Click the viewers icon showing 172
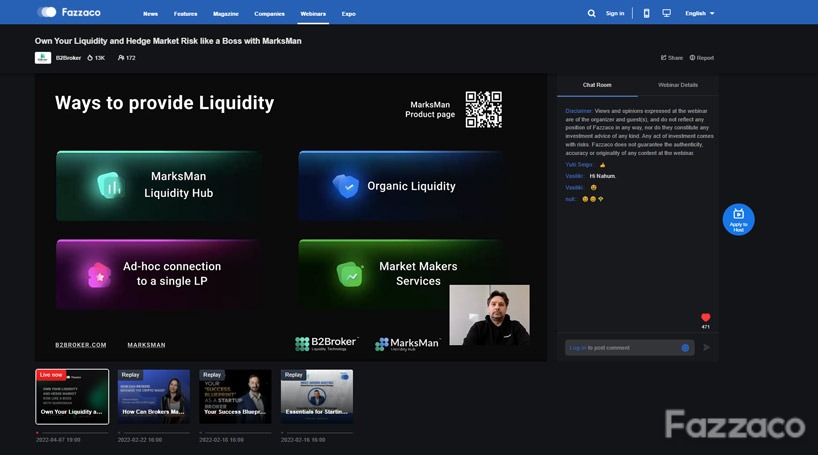Viewport: 818px width, 455px height. point(121,58)
